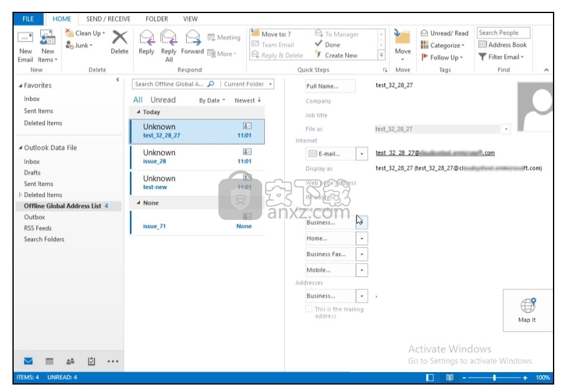Switch to the HOME tab
Image resolution: width=571 pixels, height=392 pixels.
point(62,19)
